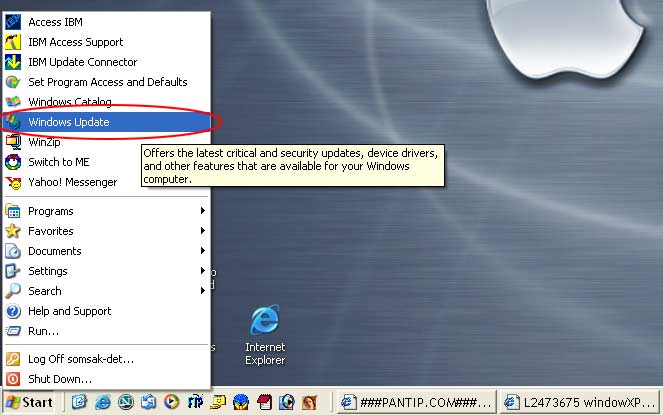This screenshot has height=416, width=663.
Task: Click the Search magnifier icon
Action: point(13,291)
